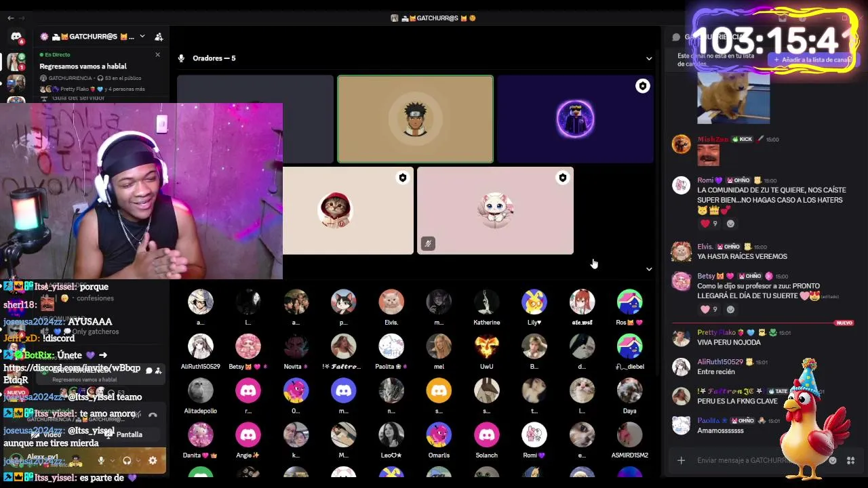The image size is (868, 488).
Task: Open audience member Omarlis avatar
Action: tap(439, 435)
